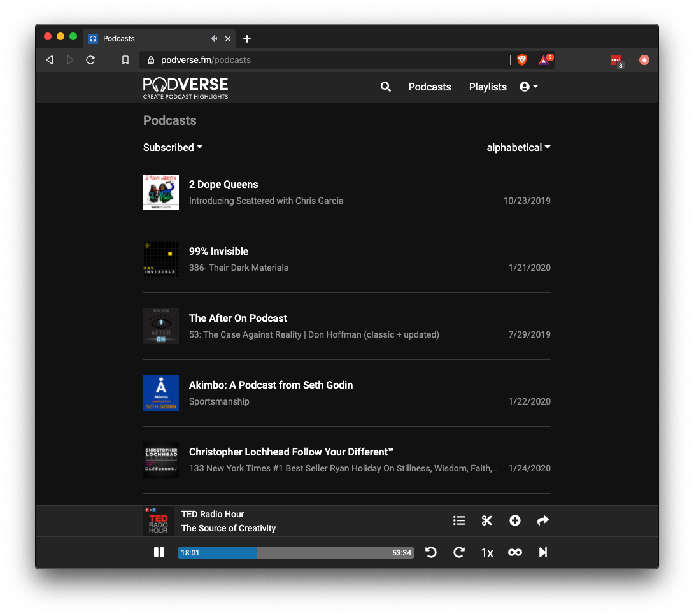Open the search icon in the navbar

click(x=385, y=87)
